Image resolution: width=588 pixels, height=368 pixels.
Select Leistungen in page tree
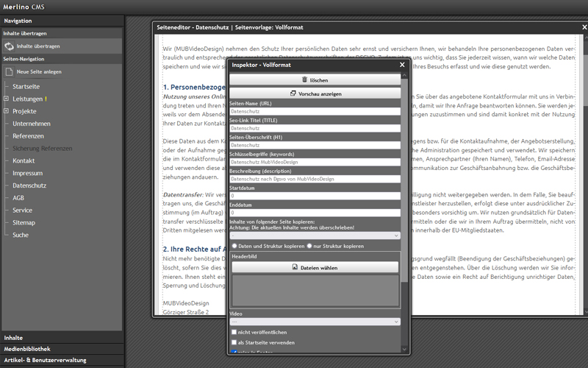click(27, 99)
